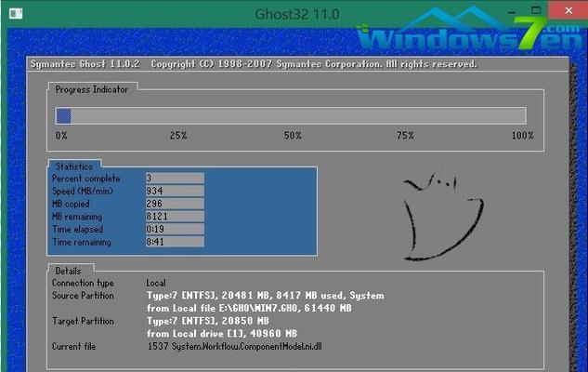The height and width of the screenshot is (372, 588).
Task: Click the Progress Indicator tab label
Action: point(92,89)
